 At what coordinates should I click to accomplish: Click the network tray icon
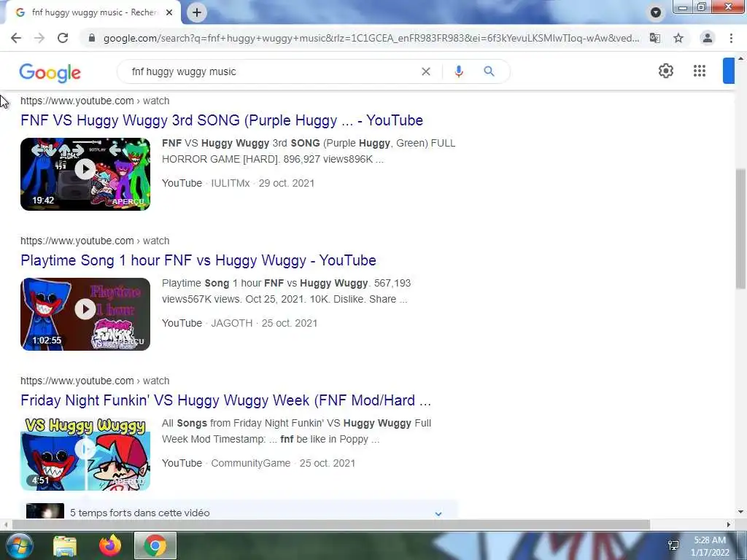[673, 545]
